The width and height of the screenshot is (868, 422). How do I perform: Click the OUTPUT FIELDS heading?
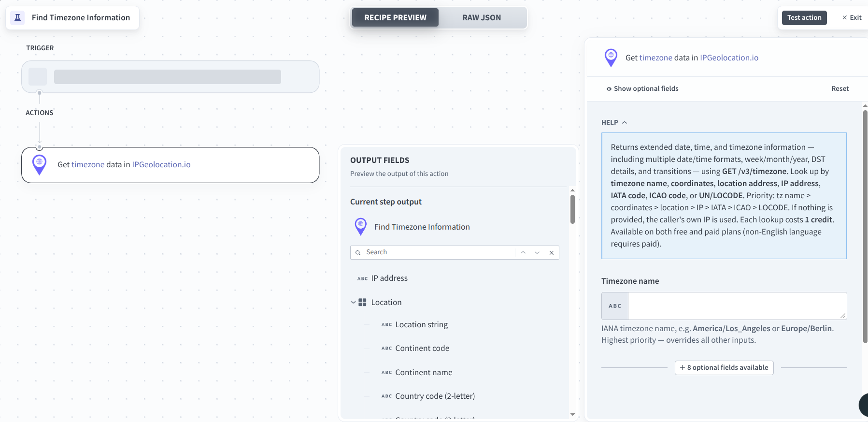(x=380, y=160)
